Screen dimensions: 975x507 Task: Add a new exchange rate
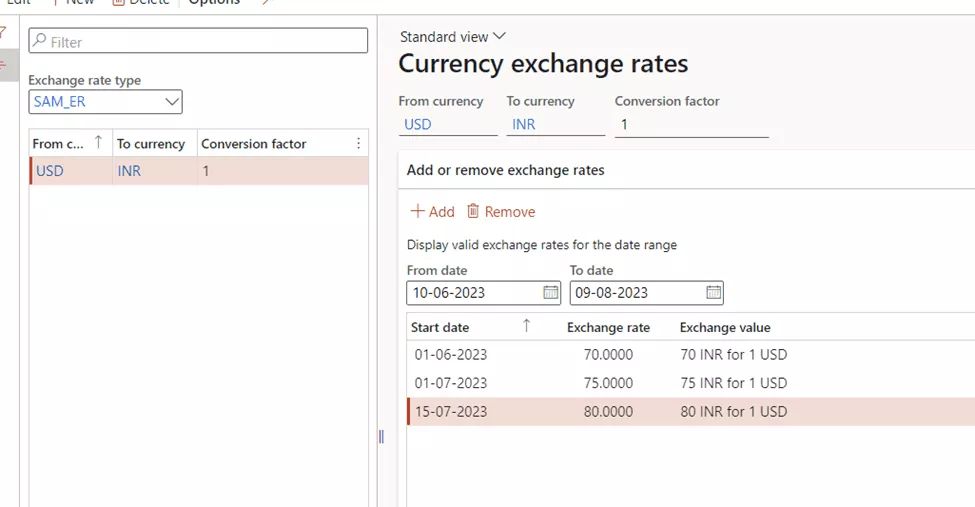pos(433,212)
